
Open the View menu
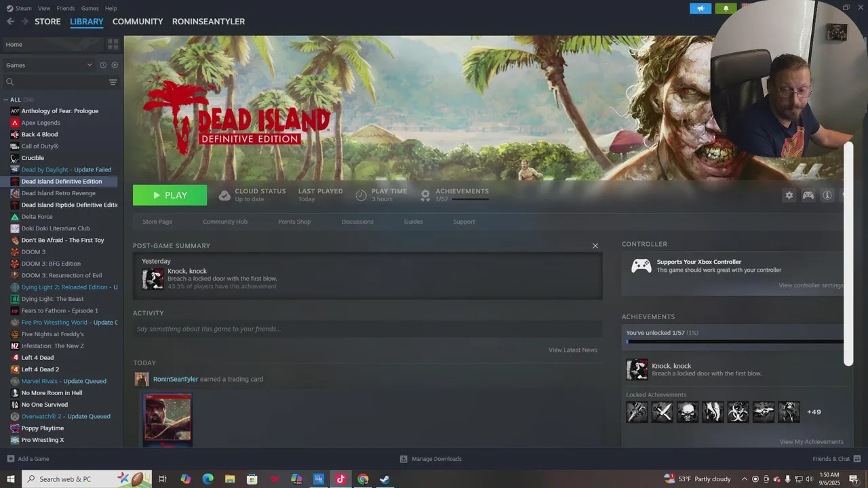pos(44,8)
